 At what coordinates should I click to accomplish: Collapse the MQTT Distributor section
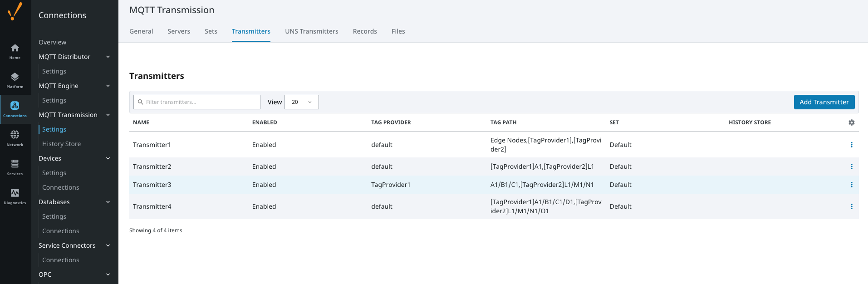coord(108,57)
